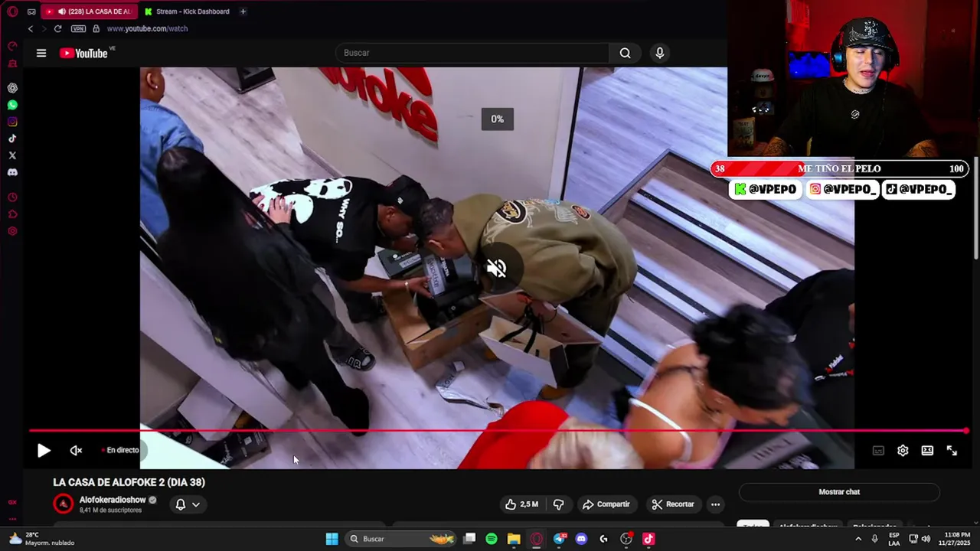Open the YouTube hamburger guide menu
Screen dimensions: 980x551
(x=41, y=53)
